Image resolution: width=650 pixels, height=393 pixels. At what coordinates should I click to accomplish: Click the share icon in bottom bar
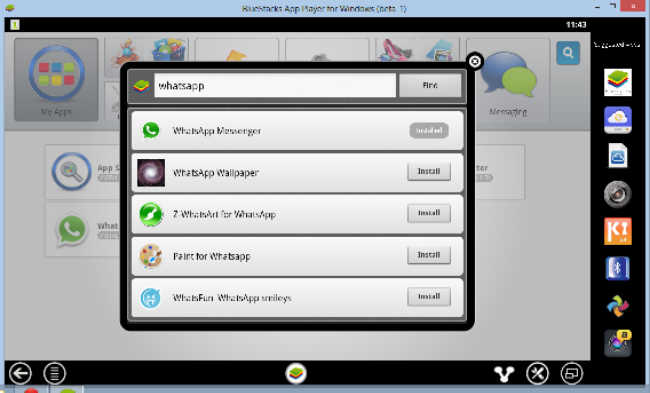coord(504,374)
